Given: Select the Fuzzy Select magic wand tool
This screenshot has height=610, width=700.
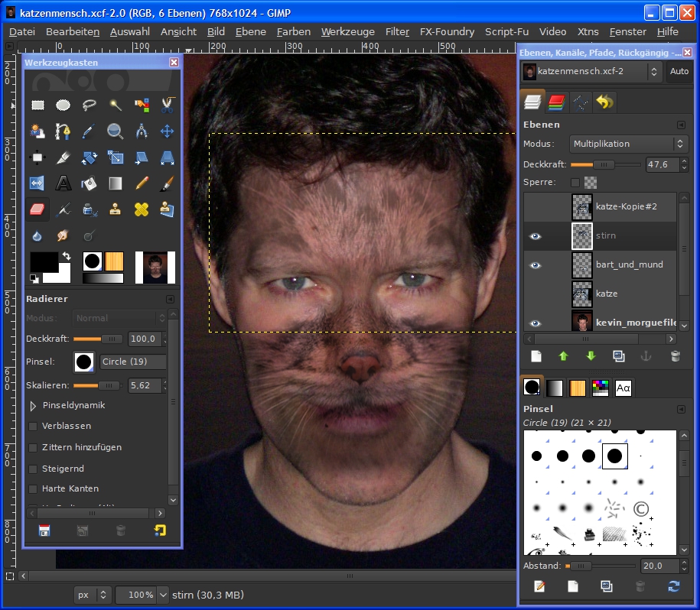Looking at the screenshot, I should tap(116, 105).
